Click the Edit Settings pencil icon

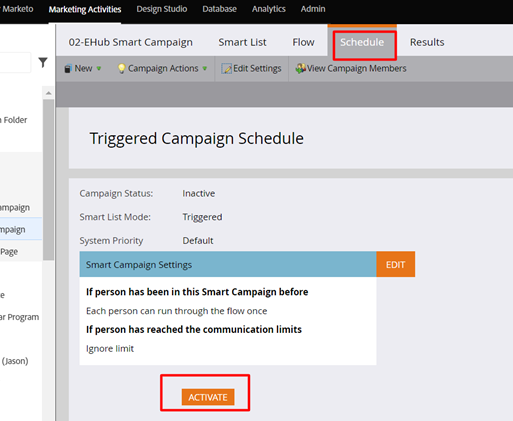226,68
